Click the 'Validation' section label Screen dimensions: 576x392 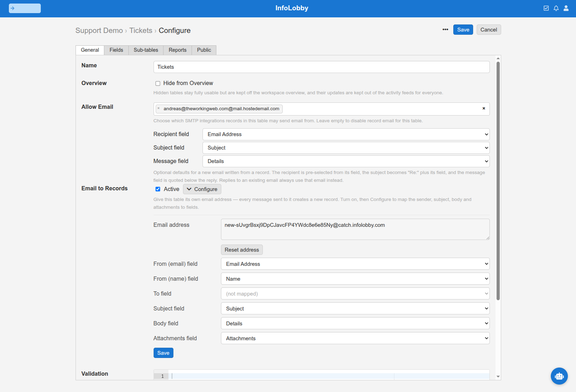(95, 374)
